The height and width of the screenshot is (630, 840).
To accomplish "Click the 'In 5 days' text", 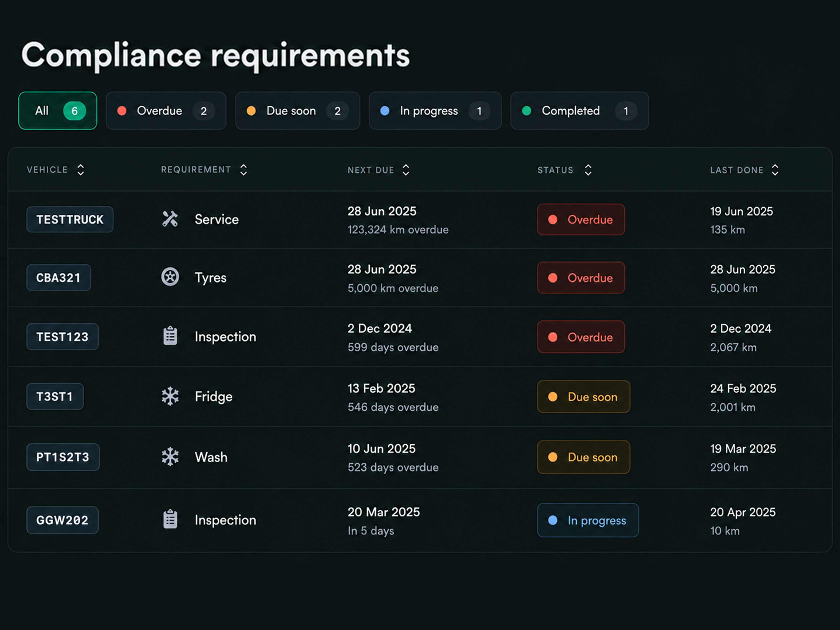I will coord(371,530).
